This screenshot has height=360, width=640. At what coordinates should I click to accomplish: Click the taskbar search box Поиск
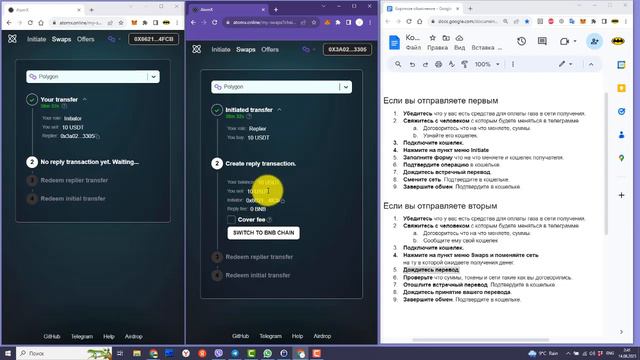click(64, 353)
